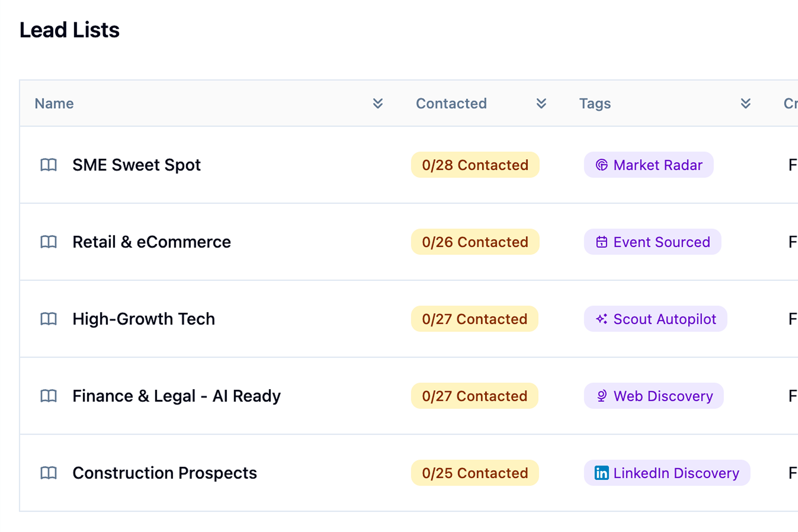Screen dimensions: 798x532
Task: Select the Name column header
Action: click(x=54, y=103)
